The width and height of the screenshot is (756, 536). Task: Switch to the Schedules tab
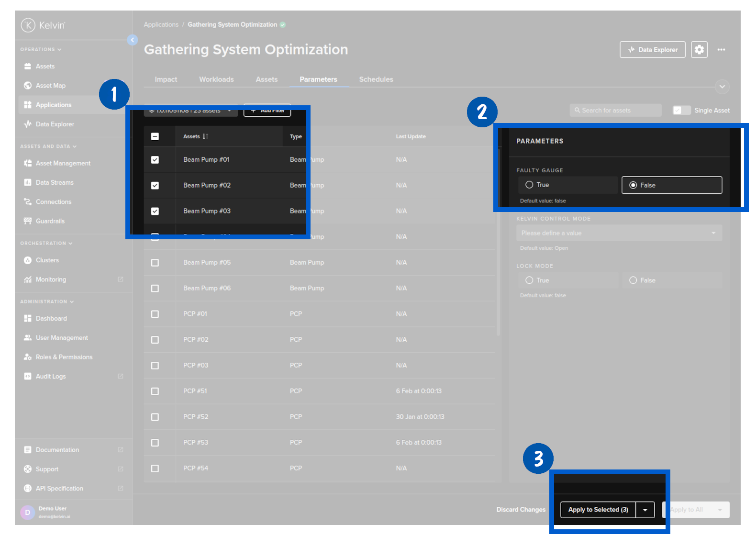click(x=376, y=79)
